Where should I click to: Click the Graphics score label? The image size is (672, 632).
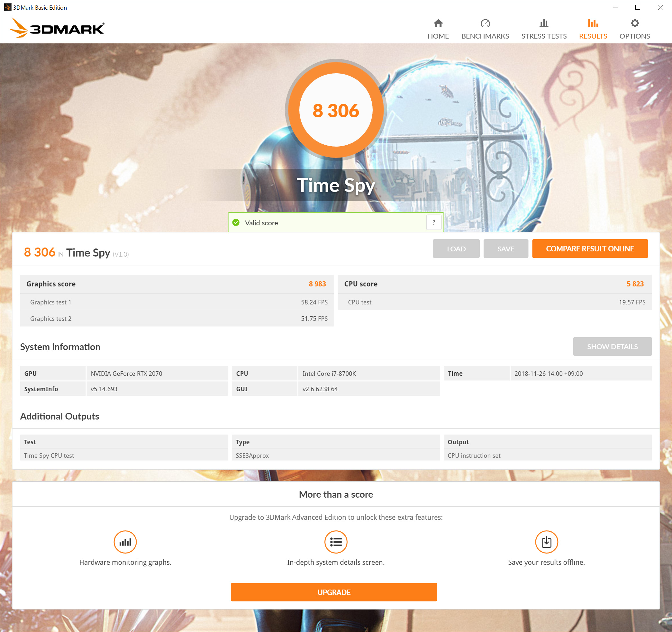tap(51, 284)
